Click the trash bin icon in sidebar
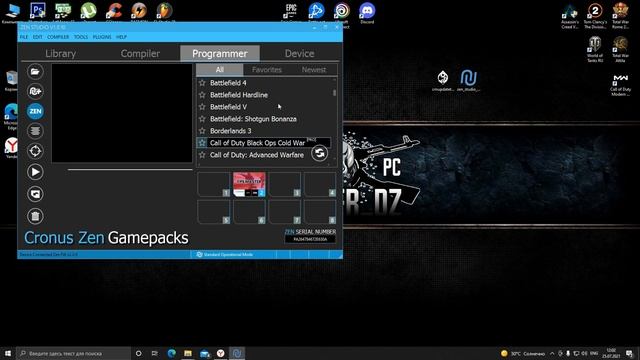The width and height of the screenshot is (640, 360). 35,216
